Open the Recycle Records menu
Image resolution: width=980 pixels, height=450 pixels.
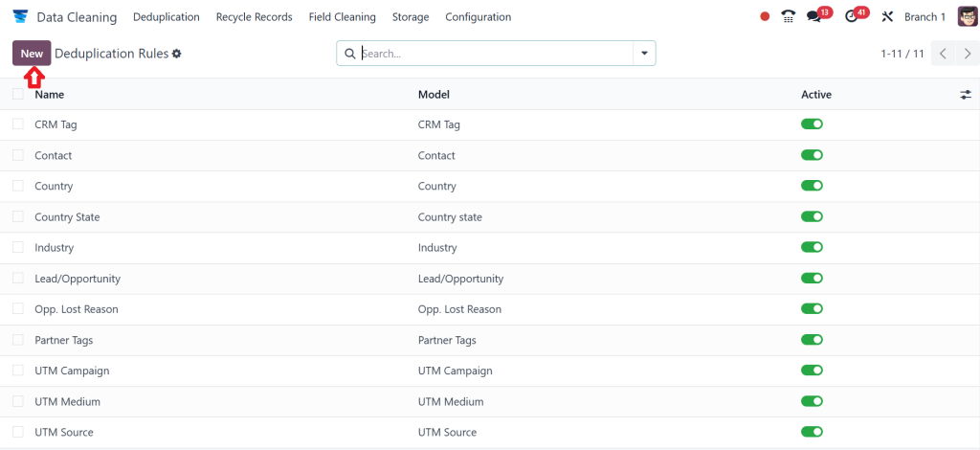click(x=255, y=17)
